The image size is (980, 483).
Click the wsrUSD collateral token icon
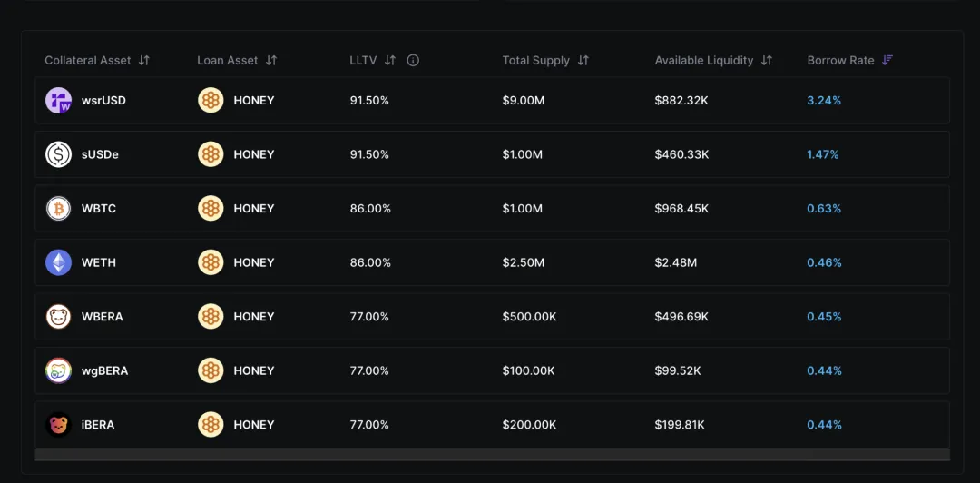(58, 101)
